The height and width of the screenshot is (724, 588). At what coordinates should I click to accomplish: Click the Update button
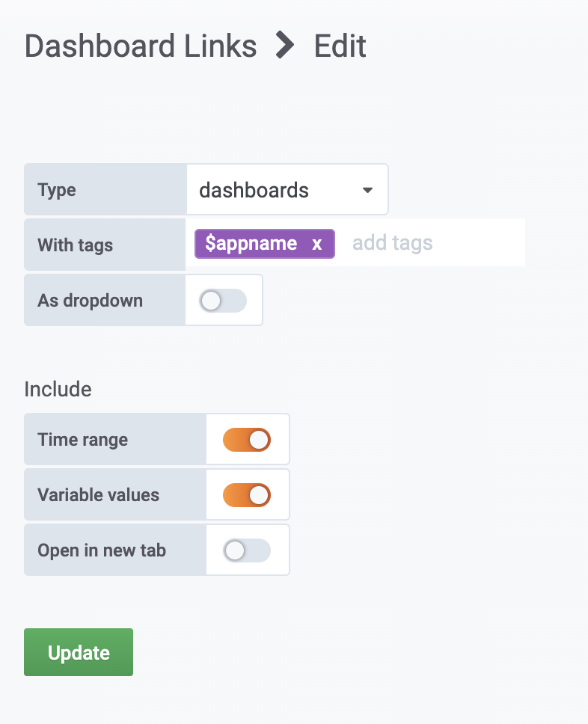(x=78, y=651)
